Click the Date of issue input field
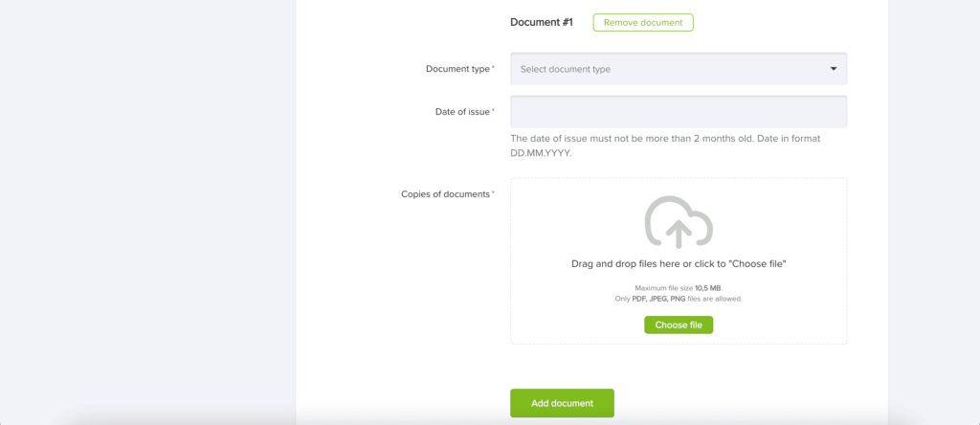 point(679,112)
